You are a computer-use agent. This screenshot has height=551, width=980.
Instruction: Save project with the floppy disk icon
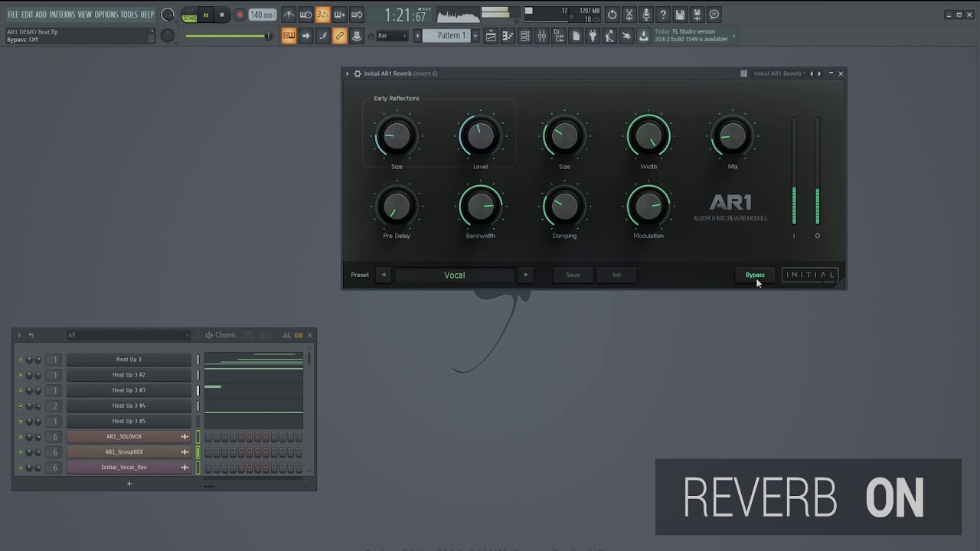[680, 15]
